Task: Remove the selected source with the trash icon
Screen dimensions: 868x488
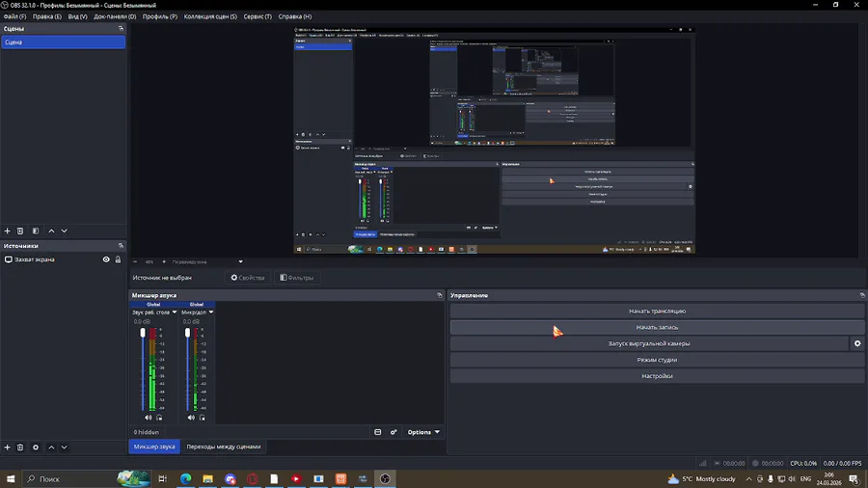Action: point(20,447)
